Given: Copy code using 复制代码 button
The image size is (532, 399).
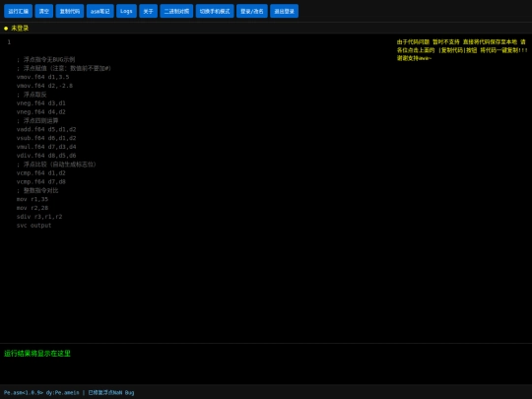Looking at the screenshot, I should pyautogui.click(x=70, y=11).
